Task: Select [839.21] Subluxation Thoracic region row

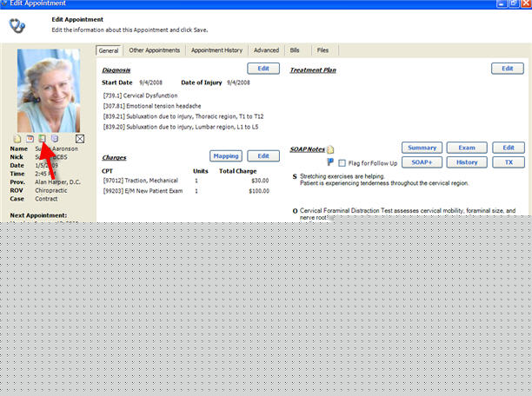Action: click(x=183, y=116)
